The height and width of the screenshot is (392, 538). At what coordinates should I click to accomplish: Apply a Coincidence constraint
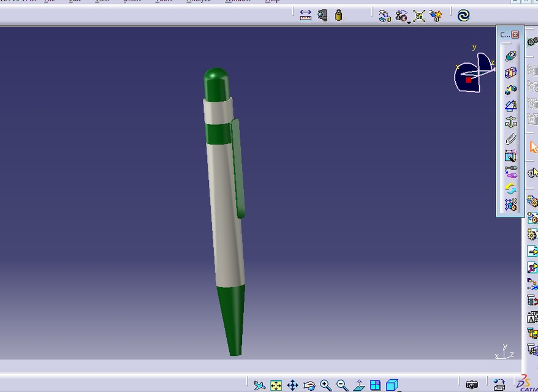click(510, 55)
